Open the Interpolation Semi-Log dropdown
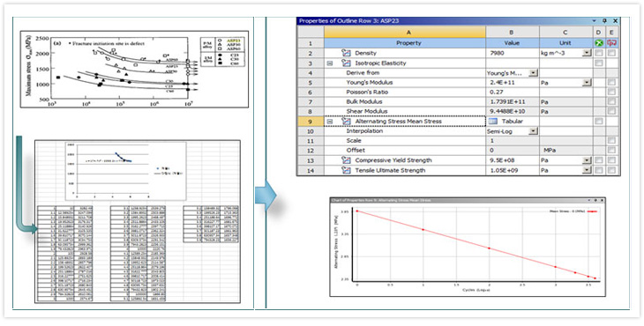The image size is (644, 326). [x=533, y=131]
